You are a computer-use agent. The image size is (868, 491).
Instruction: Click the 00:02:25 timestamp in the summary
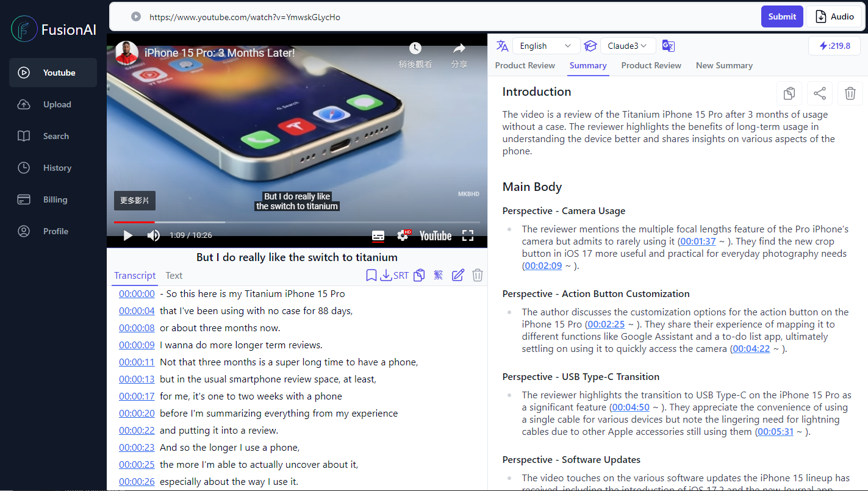click(x=606, y=324)
